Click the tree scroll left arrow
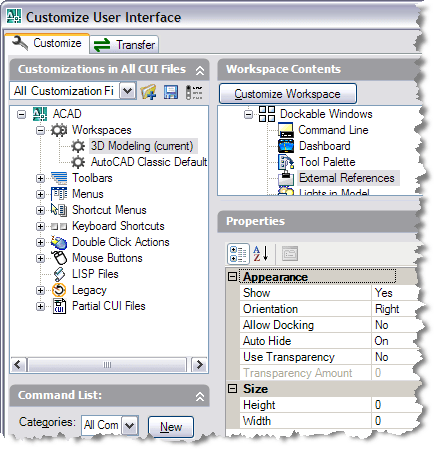The image size is (434, 449). pyautogui.click(x=18, y=364)
